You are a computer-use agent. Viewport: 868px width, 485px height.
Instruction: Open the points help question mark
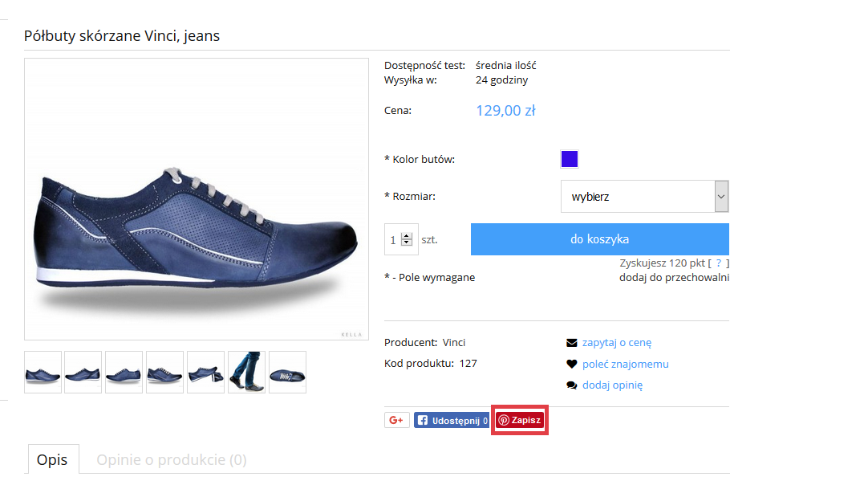pos(719,263)
